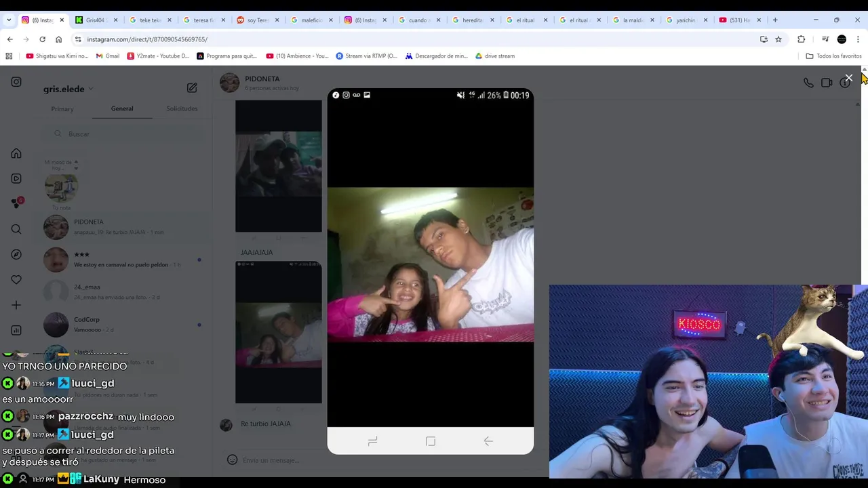Switch to the cuando Google tab
The image size is (868, 488).
pos(418,20)
